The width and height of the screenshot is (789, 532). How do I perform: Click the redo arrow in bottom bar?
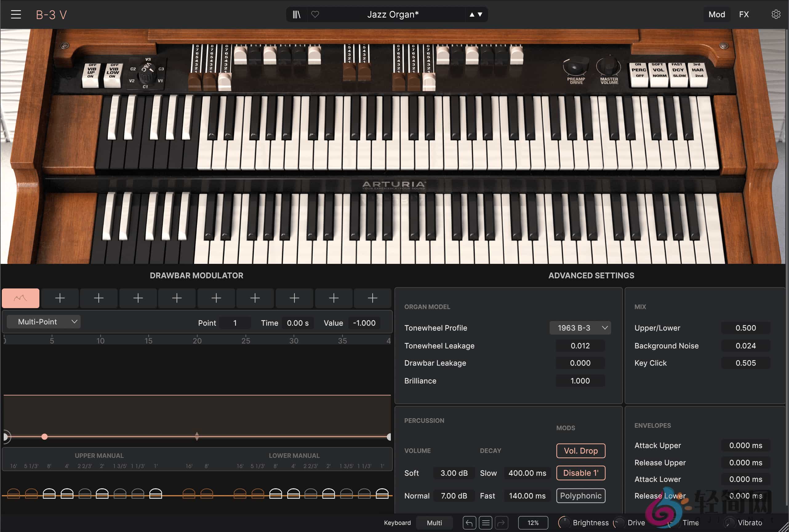pos(502,523)
